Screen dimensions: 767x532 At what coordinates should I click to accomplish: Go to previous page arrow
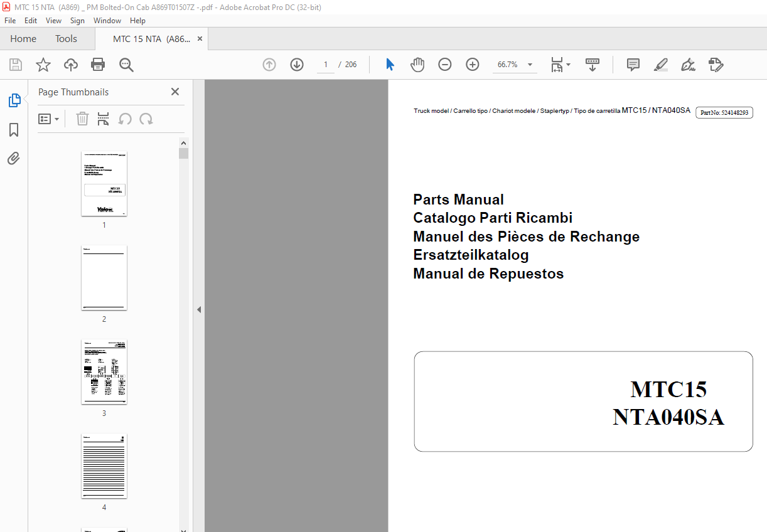[269, 65]
